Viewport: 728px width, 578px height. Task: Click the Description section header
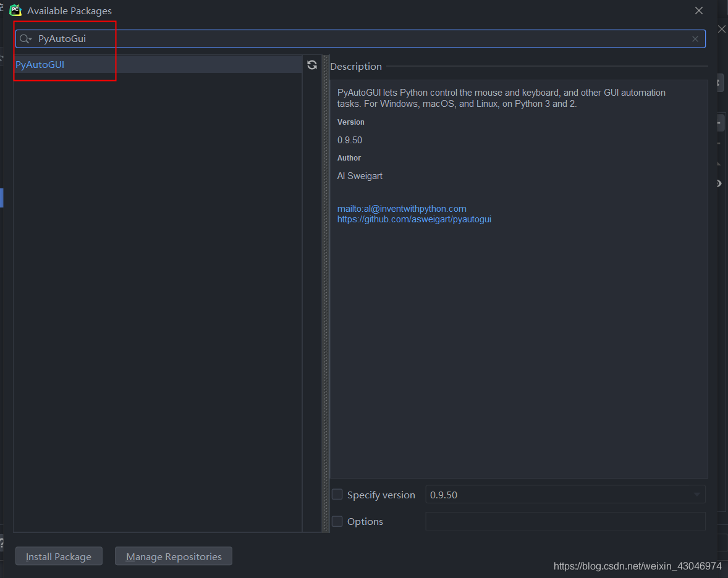[355, 66]
